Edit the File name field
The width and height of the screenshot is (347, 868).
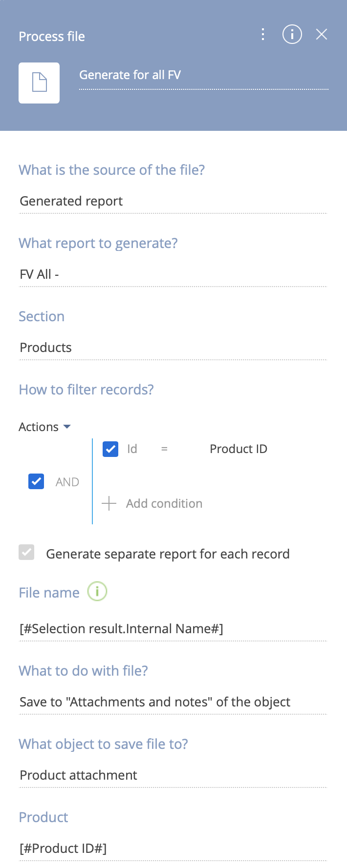click(173, 629)
